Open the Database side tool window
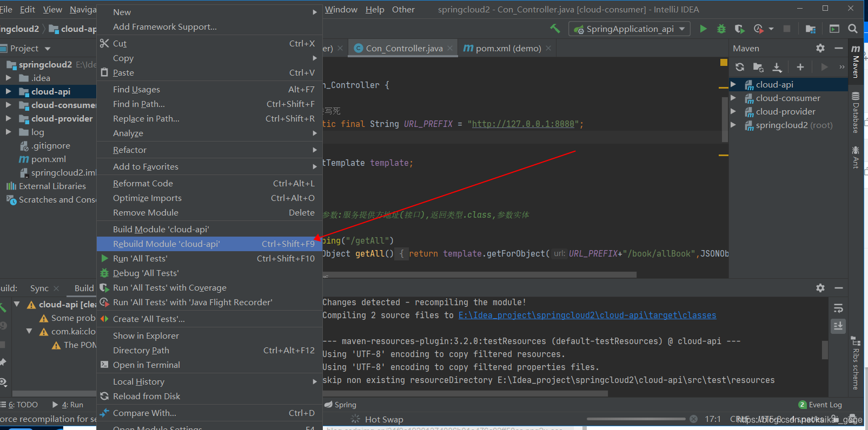This screenshot has height=430, width=868. coord(856,112)
